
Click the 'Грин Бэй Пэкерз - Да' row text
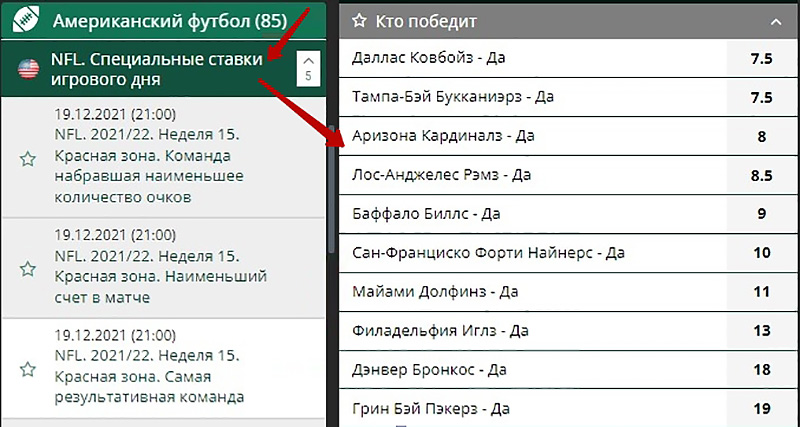[x=431, y=409]
